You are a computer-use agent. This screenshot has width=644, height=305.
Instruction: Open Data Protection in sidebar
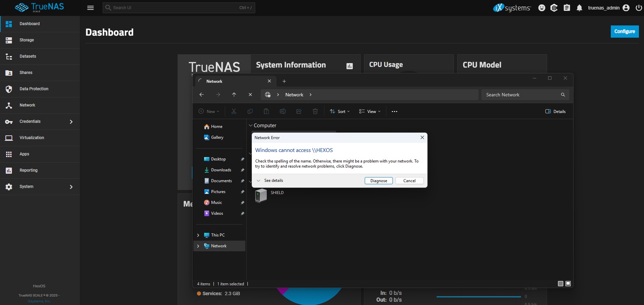click(x=40, y=89)
